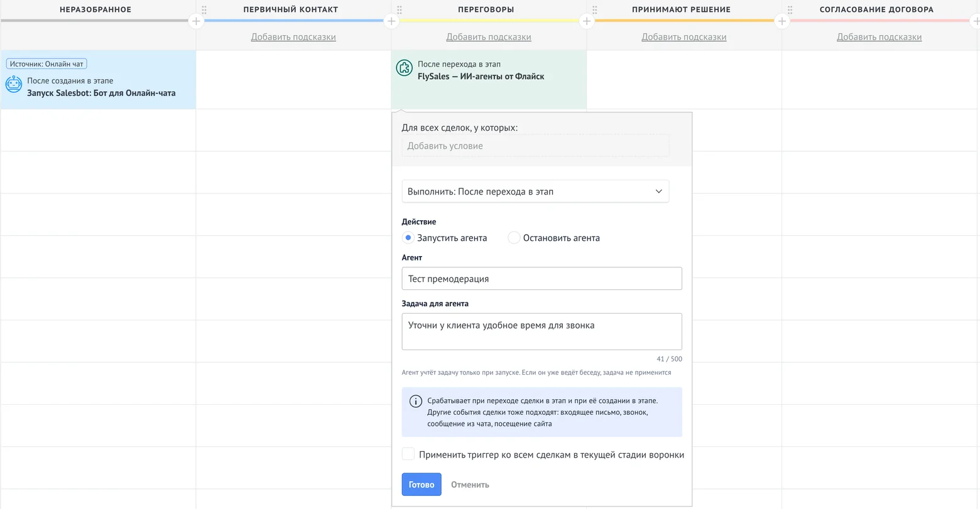
Task: Grab drag handle of Первичный контакт column
Action: coord(204,10)
